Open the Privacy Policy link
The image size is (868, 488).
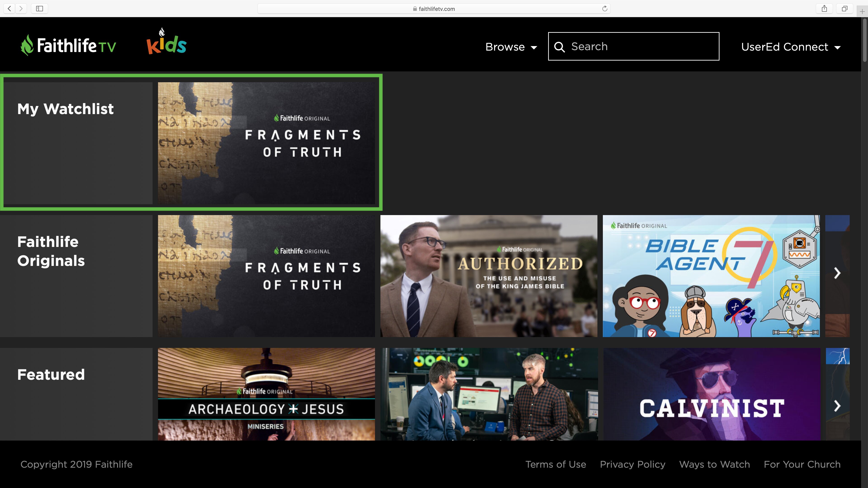pos(632,465)
